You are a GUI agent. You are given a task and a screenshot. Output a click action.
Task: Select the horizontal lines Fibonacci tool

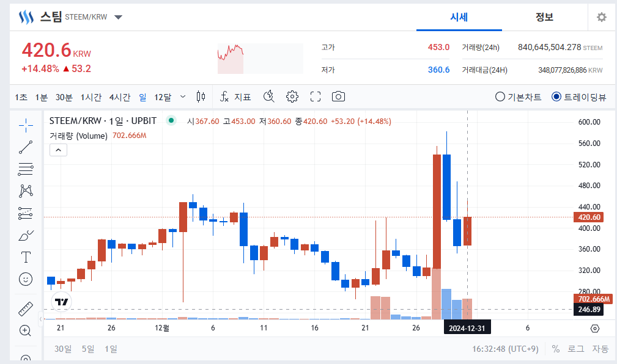[26, 169]
